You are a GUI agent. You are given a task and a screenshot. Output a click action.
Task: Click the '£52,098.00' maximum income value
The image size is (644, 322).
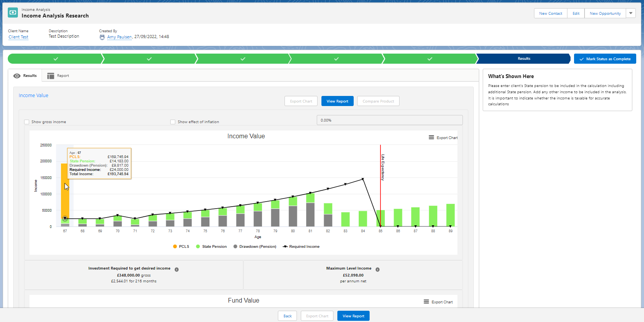(353, 275)
